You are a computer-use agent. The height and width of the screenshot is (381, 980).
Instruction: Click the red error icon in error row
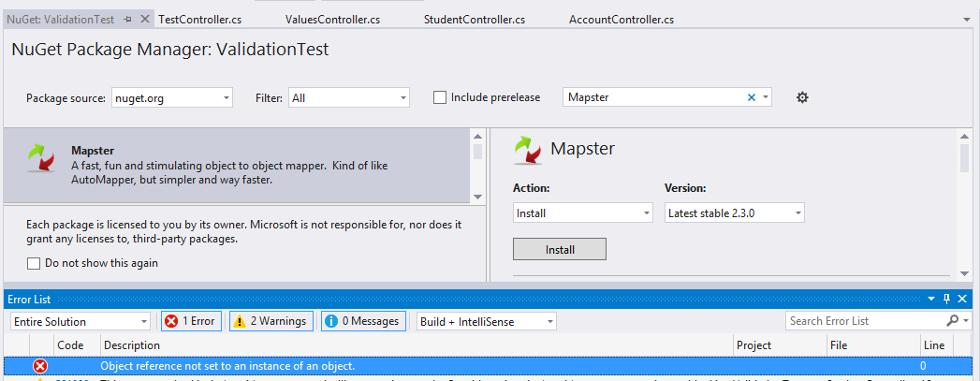40,366
